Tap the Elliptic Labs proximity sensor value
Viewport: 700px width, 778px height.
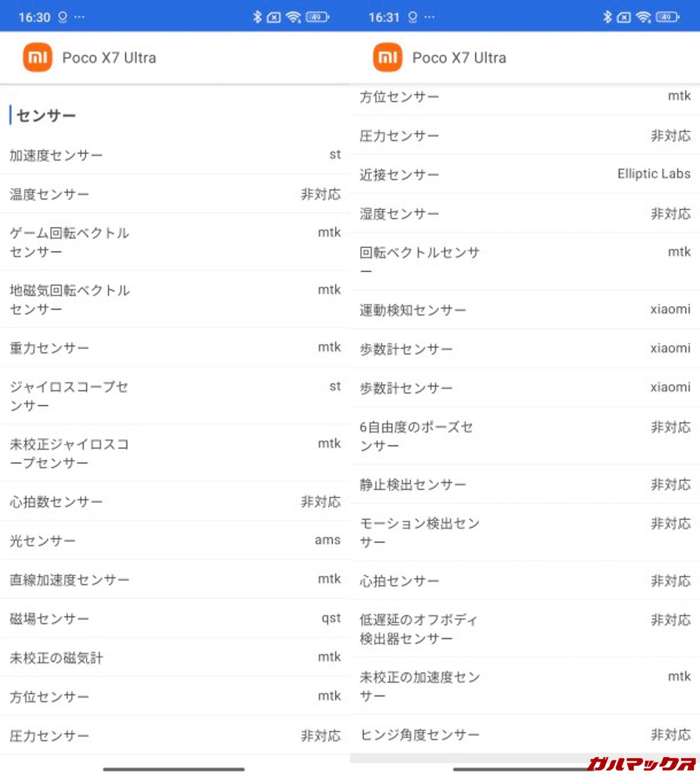(x=654, y=174)
